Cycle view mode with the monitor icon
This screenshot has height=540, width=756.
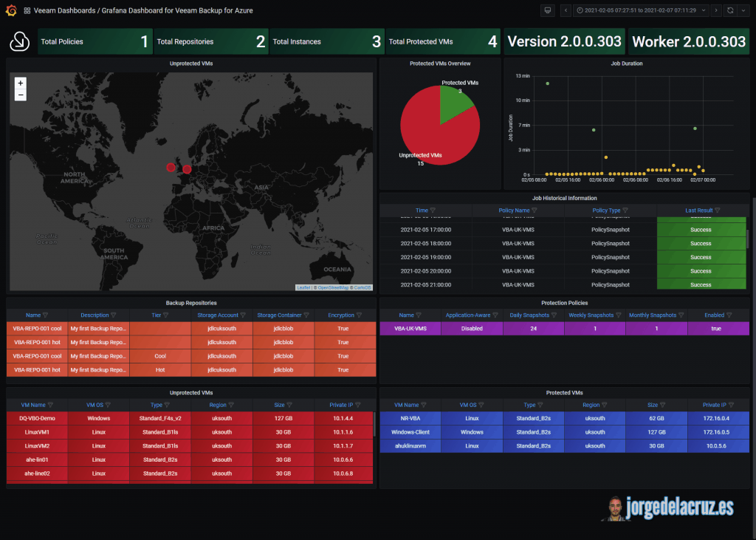coord(548,10)
